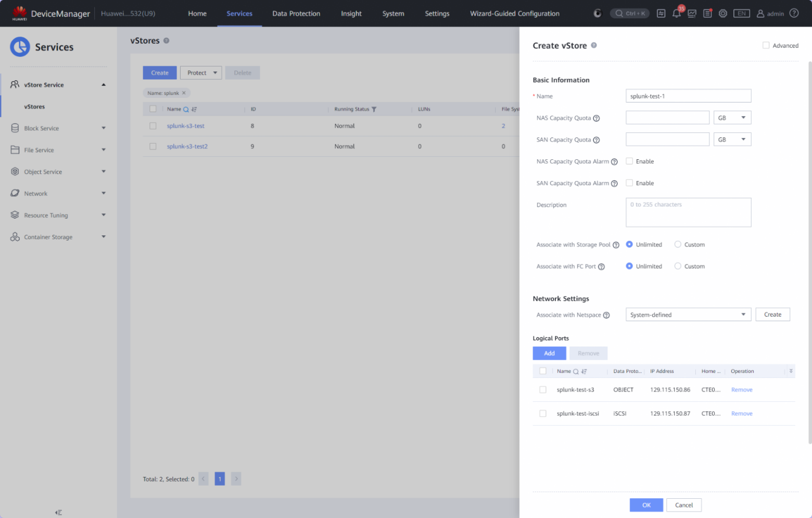Open the splunk-s3-test2 vStore link
This screenshot has width=812, height=518.
coord(187,146)
